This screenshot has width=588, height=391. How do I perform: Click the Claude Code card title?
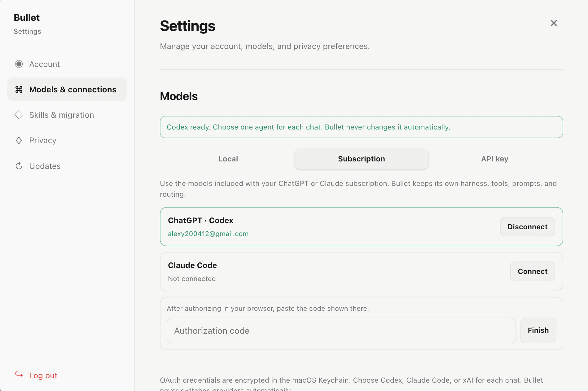pos(192,265)
